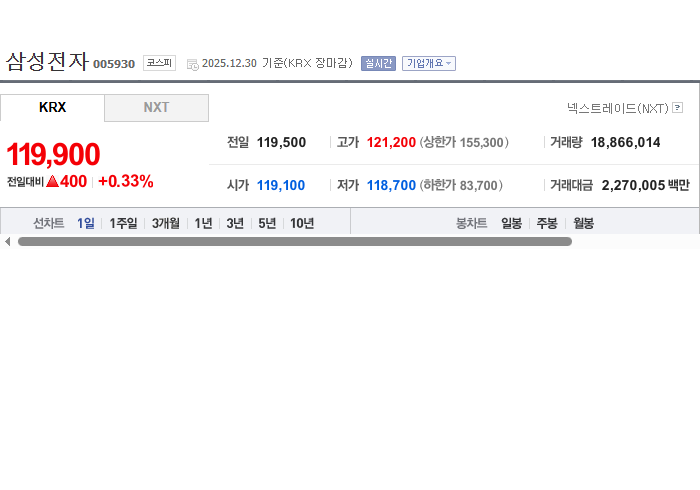
Task: Select the 1일 line chart period
Action: [x=86, y=223]
